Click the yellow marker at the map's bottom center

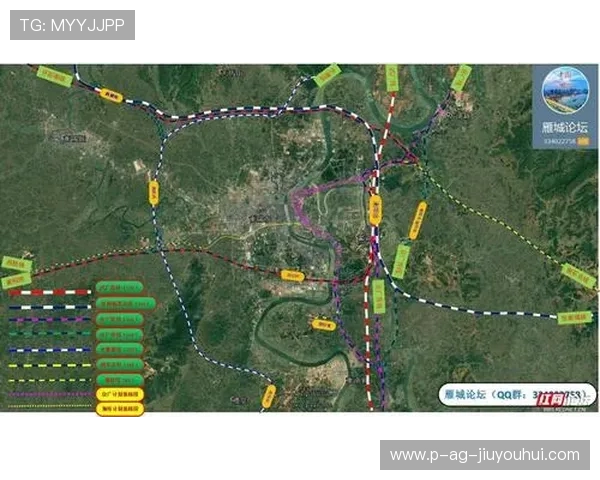[269, 396]
